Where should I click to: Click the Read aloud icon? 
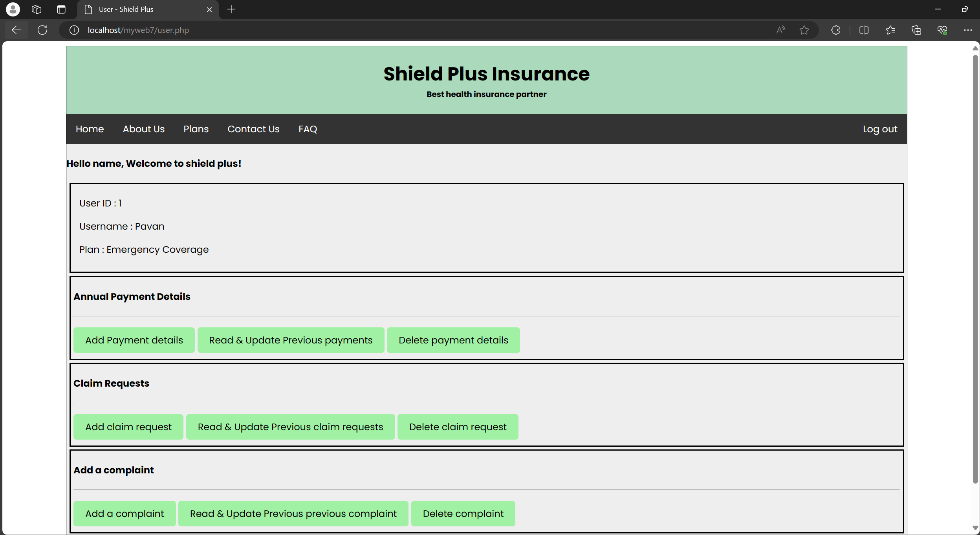pyautogui.click(x=781, y=30)
